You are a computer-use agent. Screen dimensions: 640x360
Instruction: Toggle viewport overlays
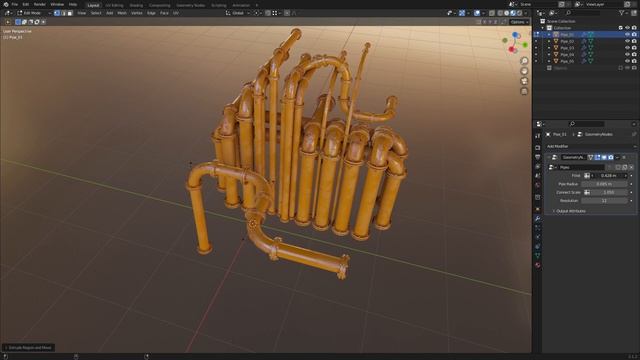(x=477, y=13)
